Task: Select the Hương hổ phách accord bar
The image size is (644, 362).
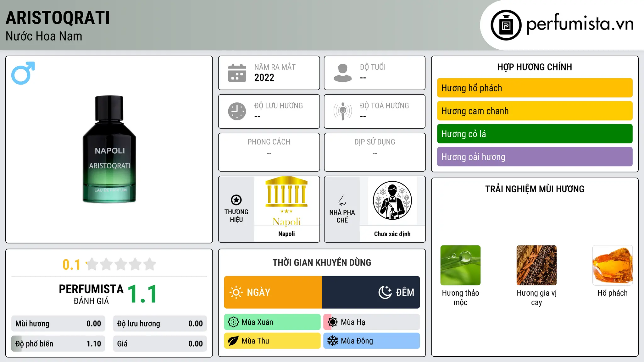Action: (535, 88)
